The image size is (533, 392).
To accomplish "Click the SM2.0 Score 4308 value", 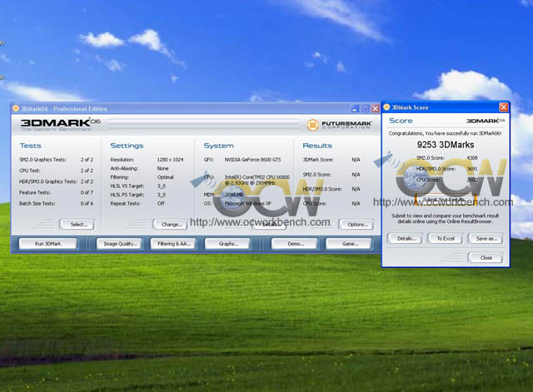I will [x=472, y=157].
